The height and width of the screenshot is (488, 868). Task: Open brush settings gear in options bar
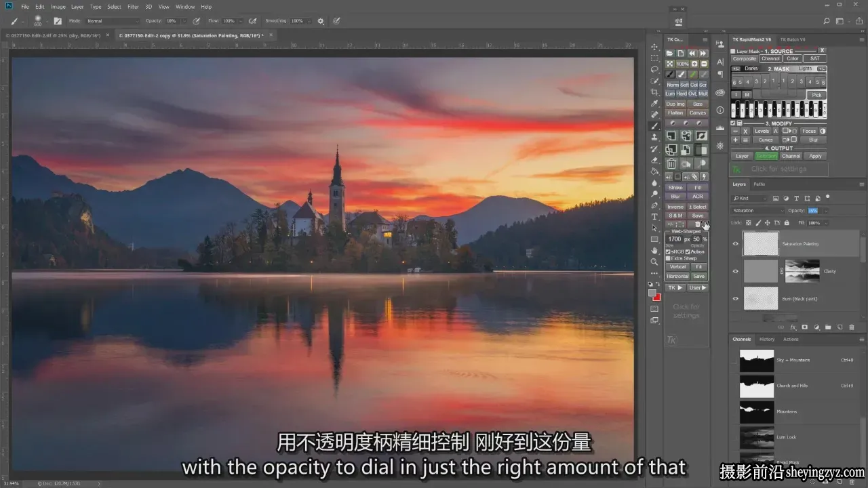pyautogui.click(x=321, y=21)
